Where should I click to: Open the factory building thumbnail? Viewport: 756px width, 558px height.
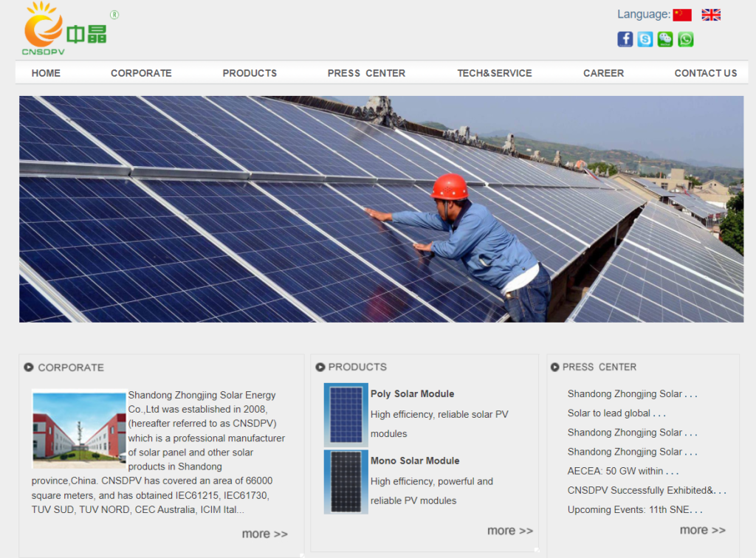pyautogui.click(x=79, y=428)
